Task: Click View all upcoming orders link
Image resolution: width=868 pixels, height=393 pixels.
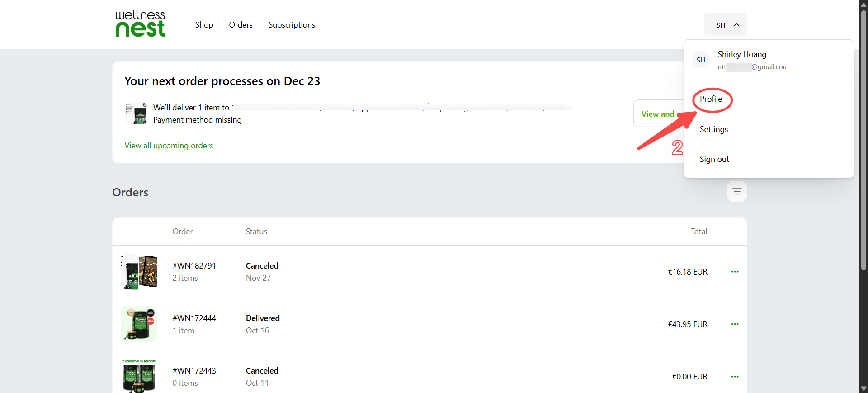Action: click(x=169, y=146)
